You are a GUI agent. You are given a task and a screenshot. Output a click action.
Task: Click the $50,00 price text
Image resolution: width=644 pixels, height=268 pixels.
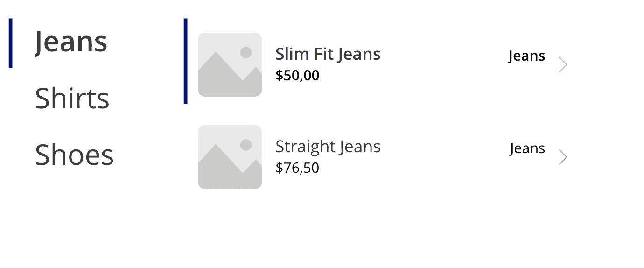(297, 76)
